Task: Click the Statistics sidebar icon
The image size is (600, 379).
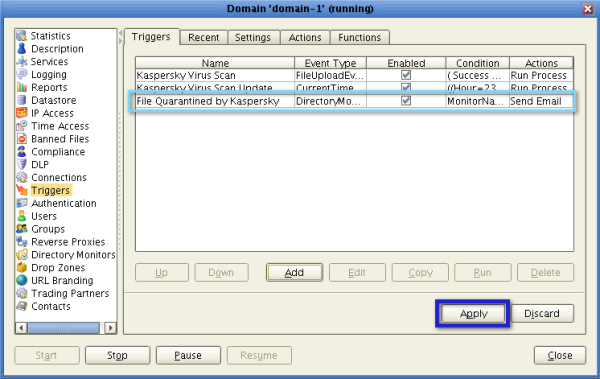Action: click(x=22, y=36)
